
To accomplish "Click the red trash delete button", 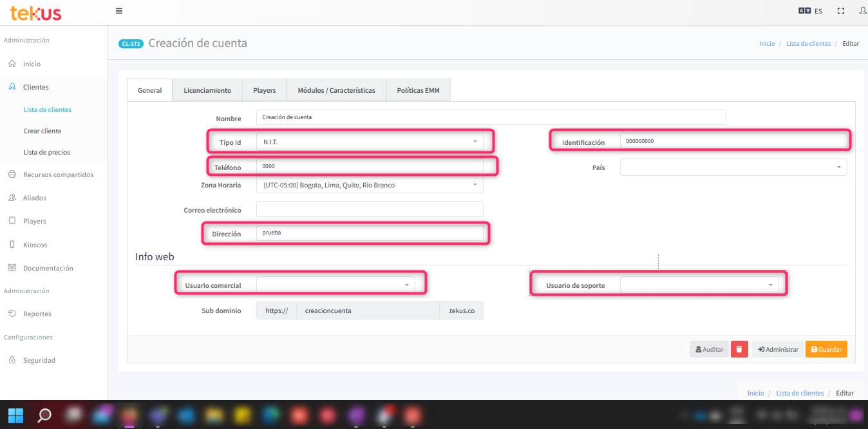I will pos(739,349).
